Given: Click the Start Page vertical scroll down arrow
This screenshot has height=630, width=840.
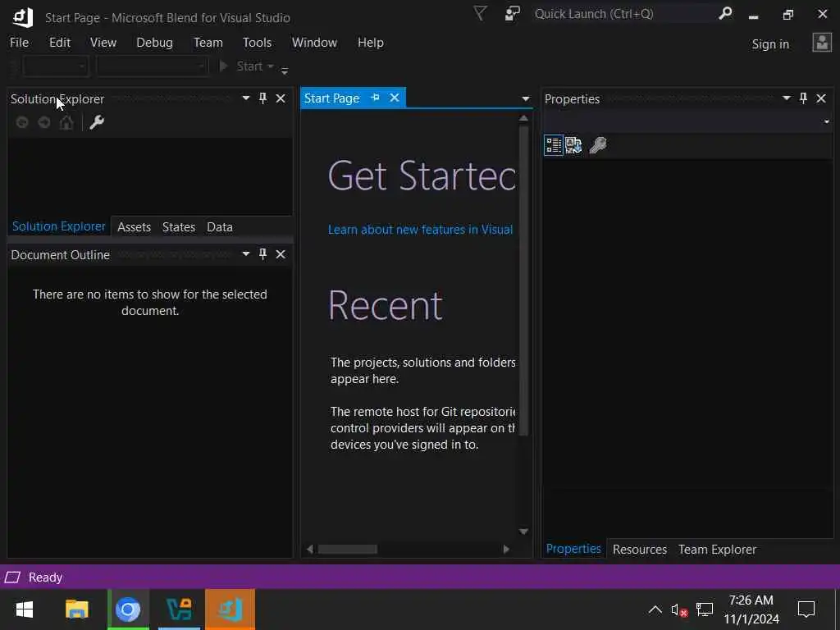Looking at the screenshot, I should click(524, 532).
